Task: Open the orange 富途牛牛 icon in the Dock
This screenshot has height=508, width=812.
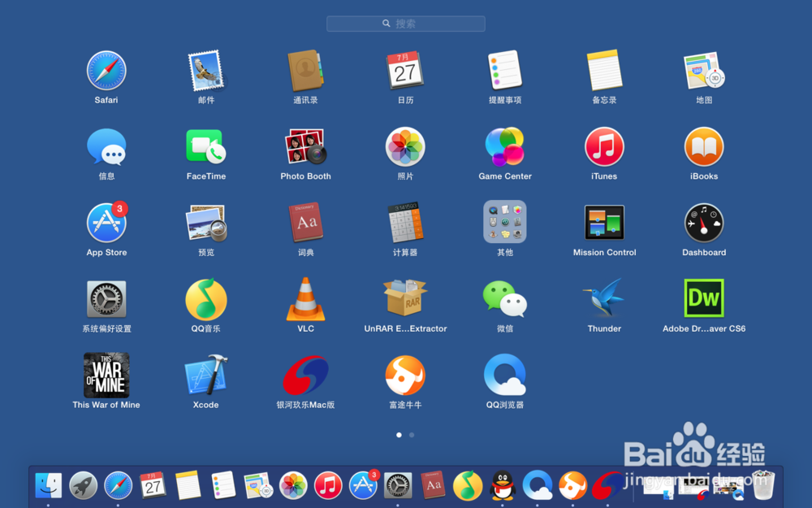Action: pos(572,486)
